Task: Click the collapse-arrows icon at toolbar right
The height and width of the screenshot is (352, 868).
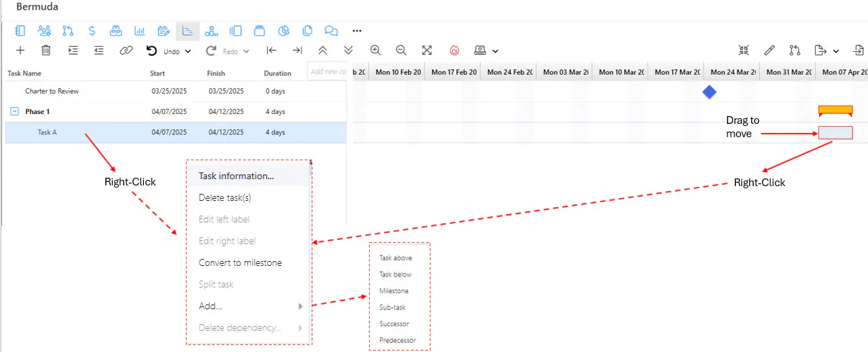Action: coord(744,50)
